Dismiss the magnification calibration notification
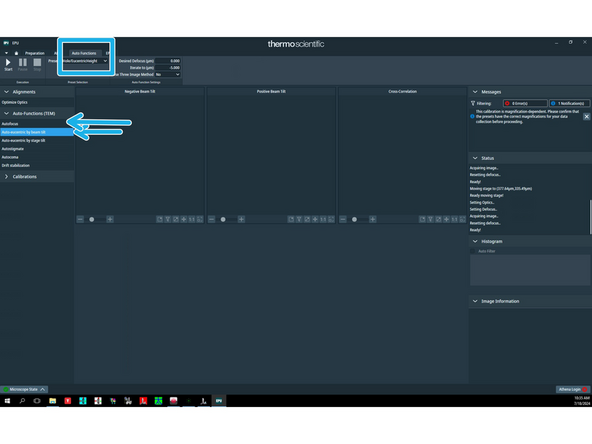 (x=587, y=117)
